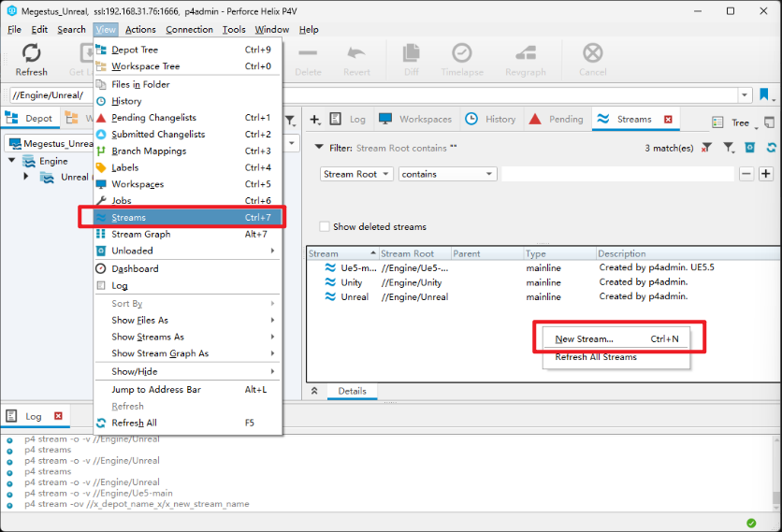The image size is (782, 532).
Task: Click the minus remove filter row button
Action: click(746, 174)
